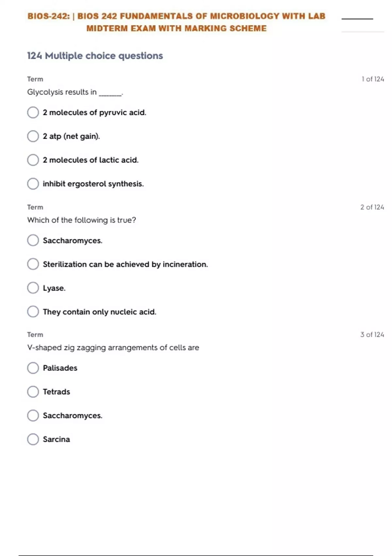The image size is (392, 556).
Task: Select Saccharomyces in the V-shaped cells question
Action: click(x=33, y=416)
